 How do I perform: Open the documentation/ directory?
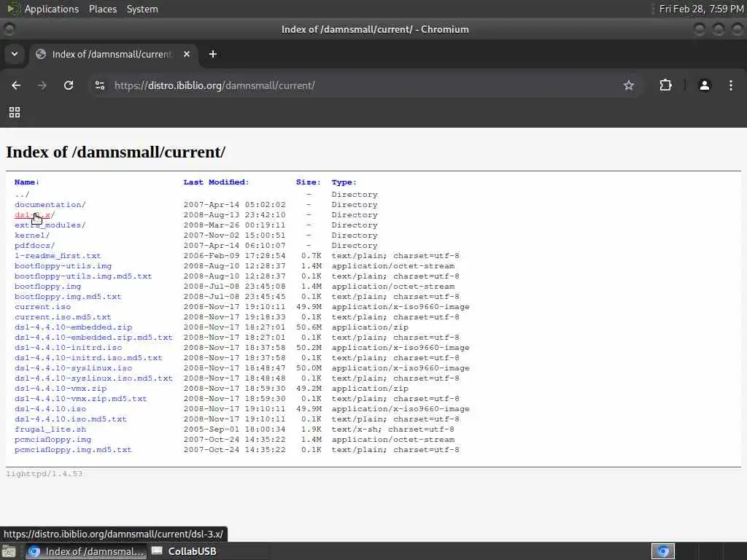[x=50, y=205]
